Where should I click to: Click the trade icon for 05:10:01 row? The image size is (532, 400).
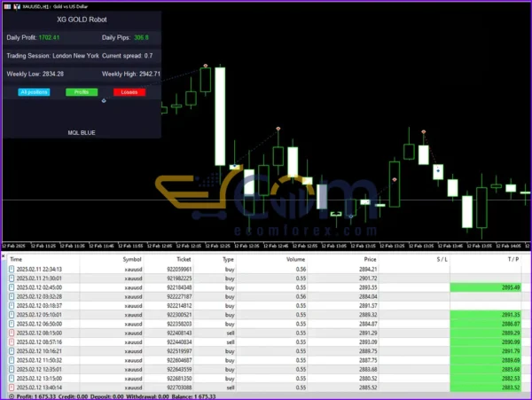pyautogui.click(x=12, y=314)
